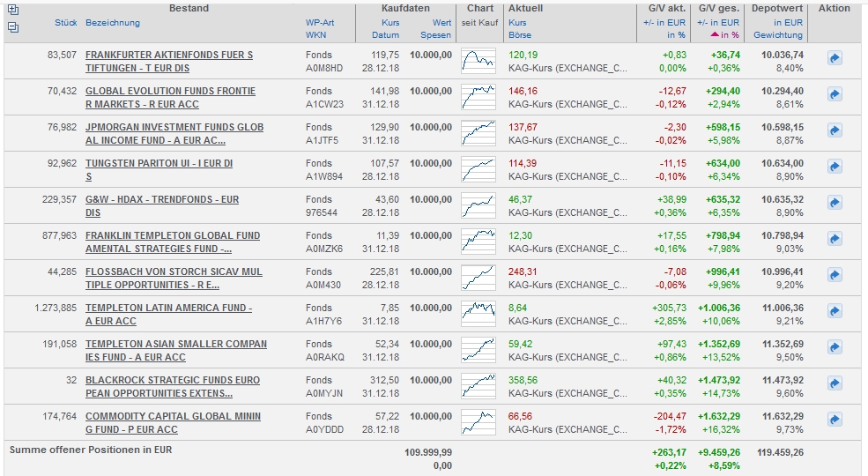The height and width of the screenshot is (476, 868).
Task: Open action icon for G&W HDAX Trendfonds row
Action: coord(835,203)
